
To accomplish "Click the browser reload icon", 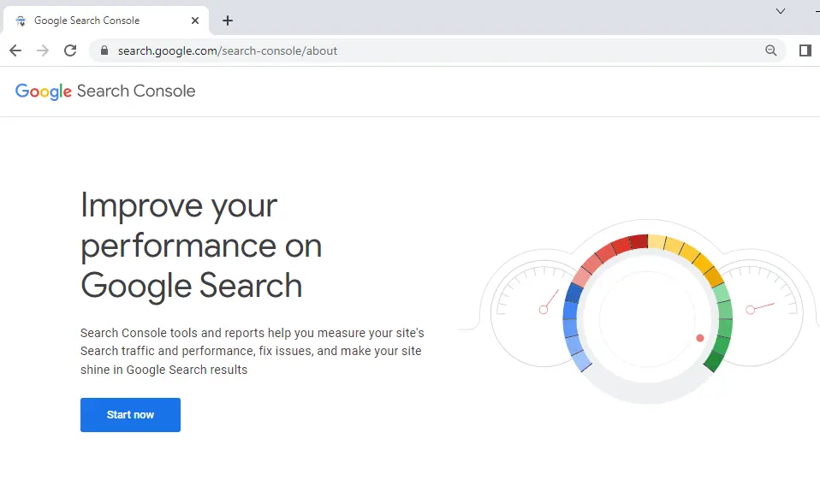I will [71, 50].
